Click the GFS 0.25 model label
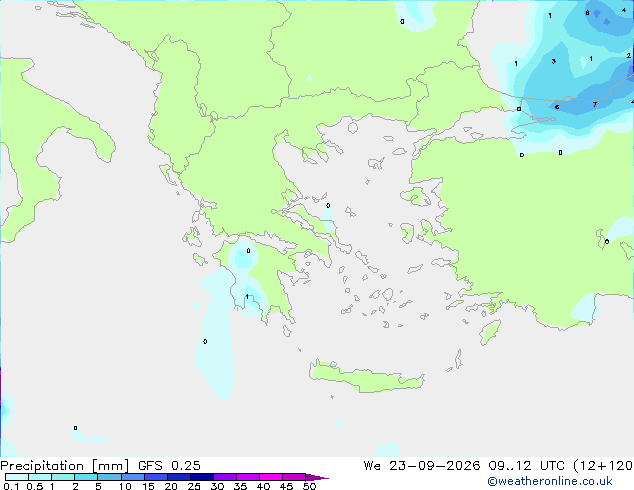 coord(169,466)
